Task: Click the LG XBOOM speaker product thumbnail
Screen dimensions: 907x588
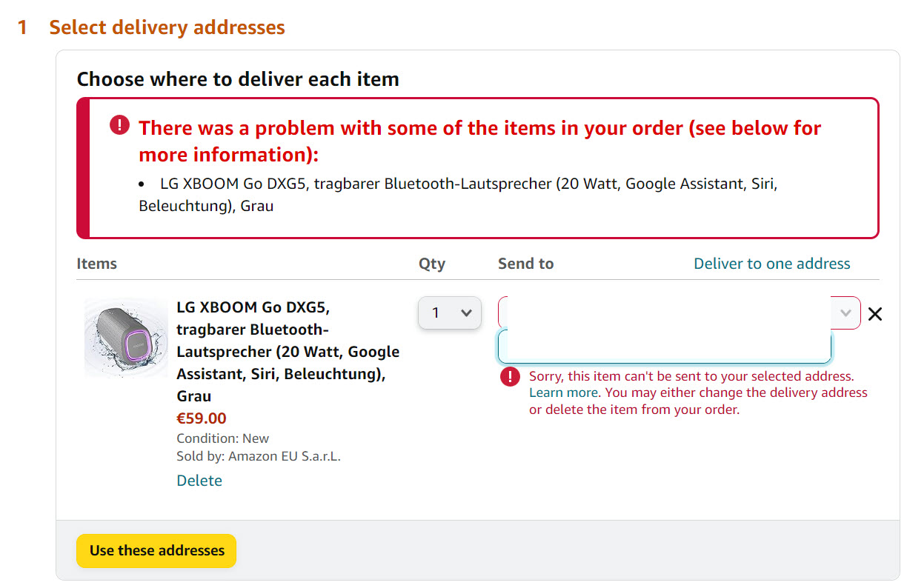Action: (126, 338)
